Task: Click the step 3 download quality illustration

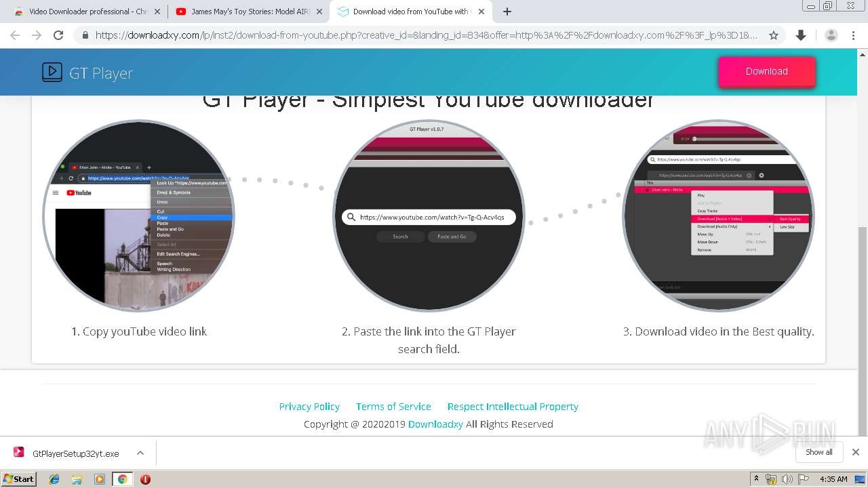Action: pos(718,216)
